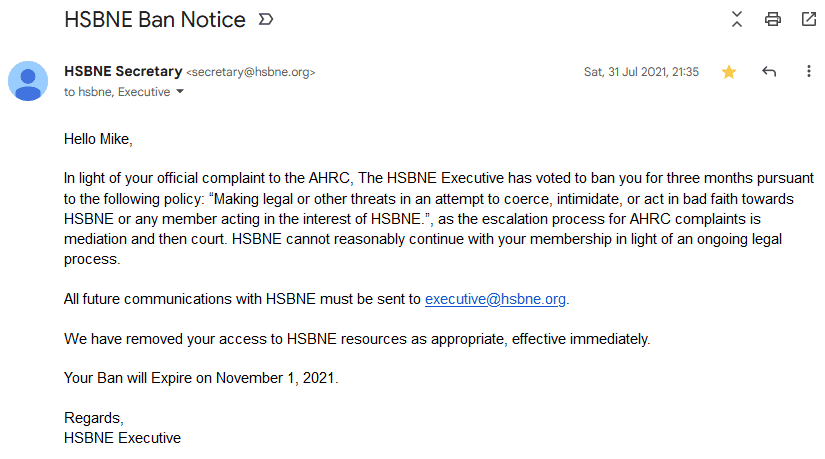The image size is (825, 459).
Task: Click the secretary@hsbne.org sender address
Action: tap(251, 72)
